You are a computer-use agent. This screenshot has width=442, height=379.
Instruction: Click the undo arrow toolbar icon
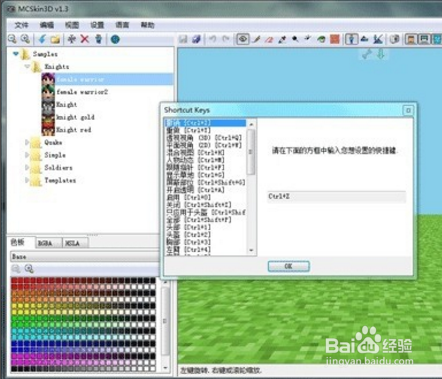click(x=212, y=39)
